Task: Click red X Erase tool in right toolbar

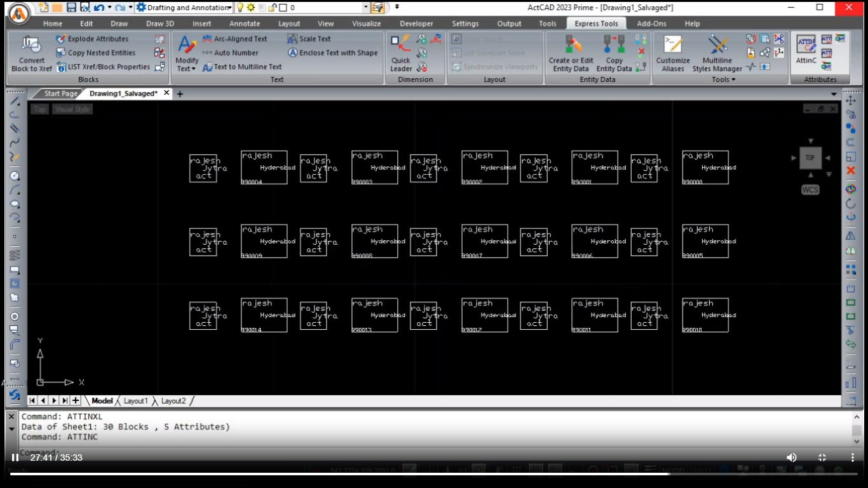Action: click(x=851, y=171)
